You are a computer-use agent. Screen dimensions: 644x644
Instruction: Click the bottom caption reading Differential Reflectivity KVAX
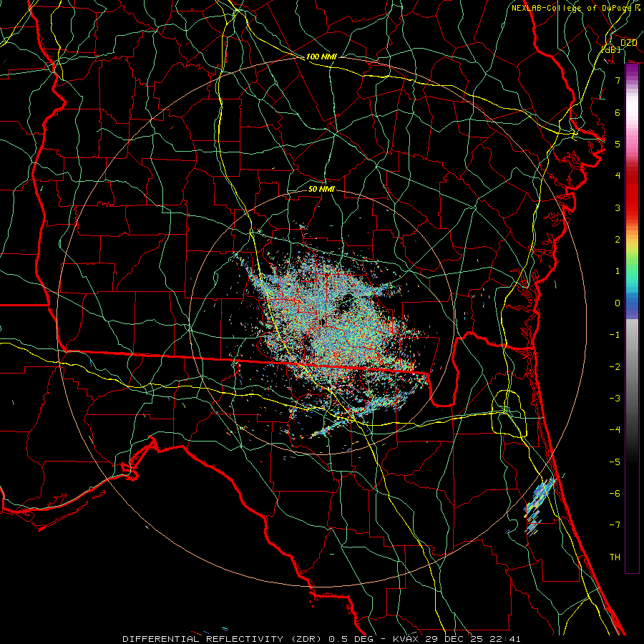[x=321, y=639]
